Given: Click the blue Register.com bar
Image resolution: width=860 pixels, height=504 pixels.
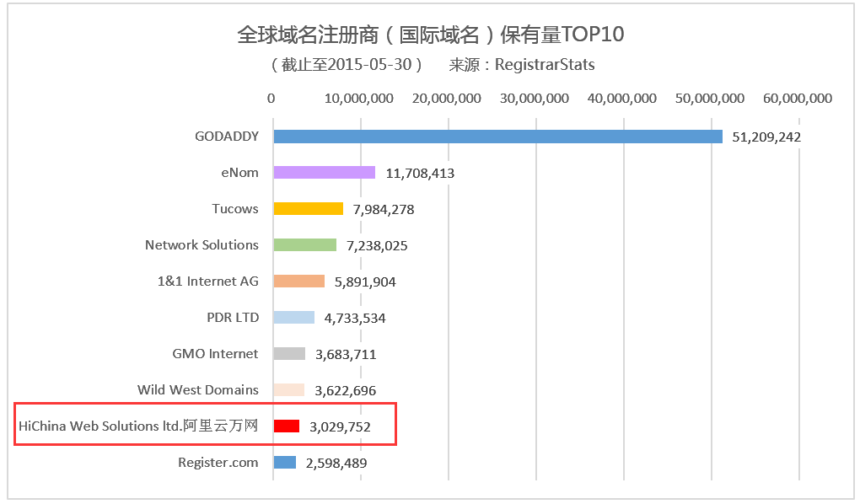Looking at the screenshot, I should tap(285, 463).
